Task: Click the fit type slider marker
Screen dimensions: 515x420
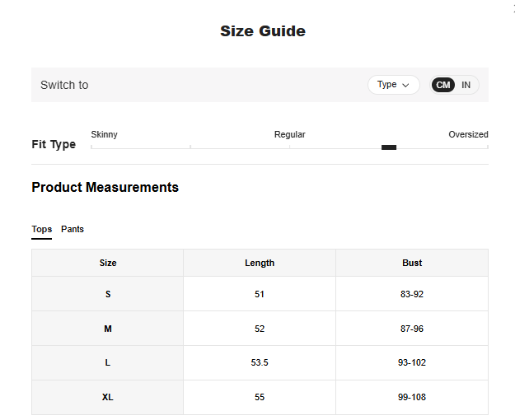Action: click(x=389, y=147)
